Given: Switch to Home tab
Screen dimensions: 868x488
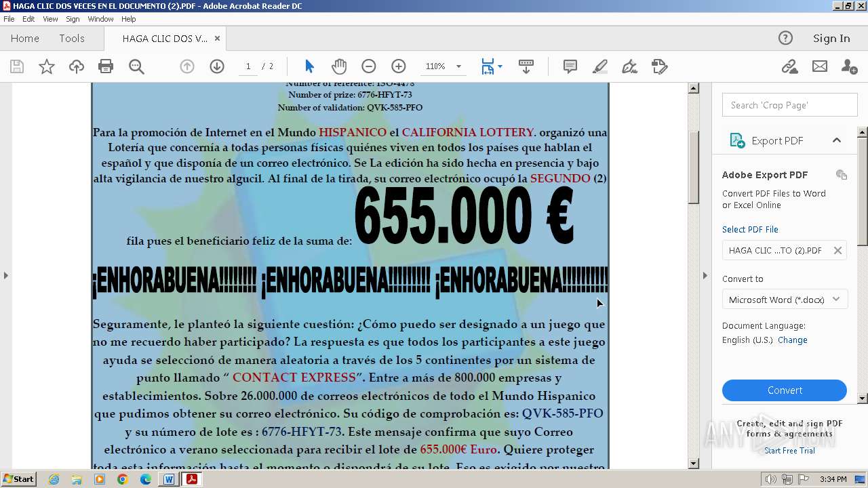Looking at the screenshot, I should (25, 39).
